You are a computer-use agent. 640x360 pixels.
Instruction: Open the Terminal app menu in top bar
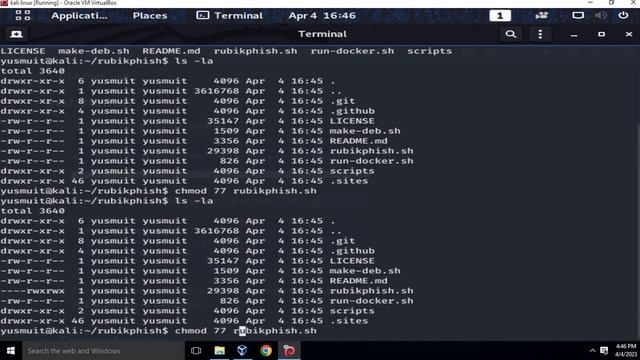pos(230,16)
